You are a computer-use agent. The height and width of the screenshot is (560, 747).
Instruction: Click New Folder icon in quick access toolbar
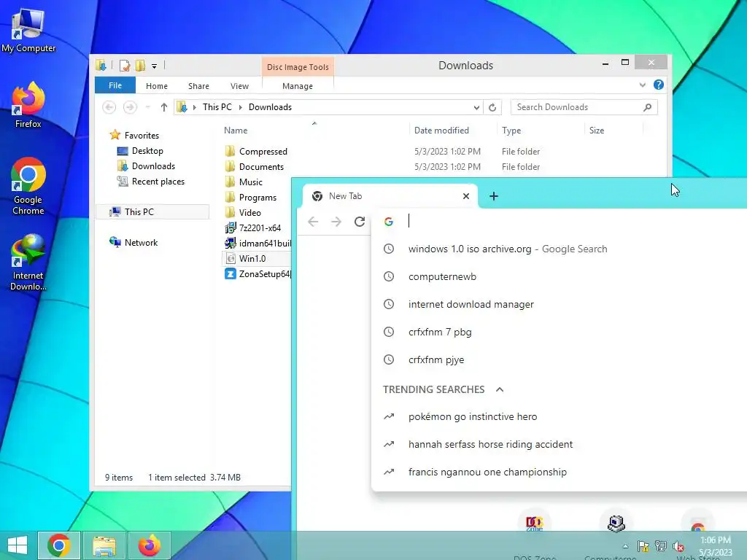click(x=140, y=65)
